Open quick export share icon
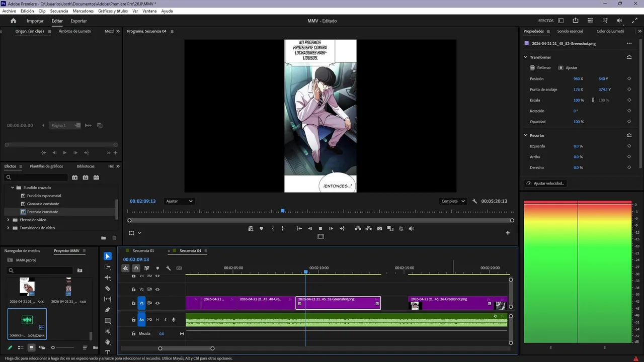 [x=576, y=21]
